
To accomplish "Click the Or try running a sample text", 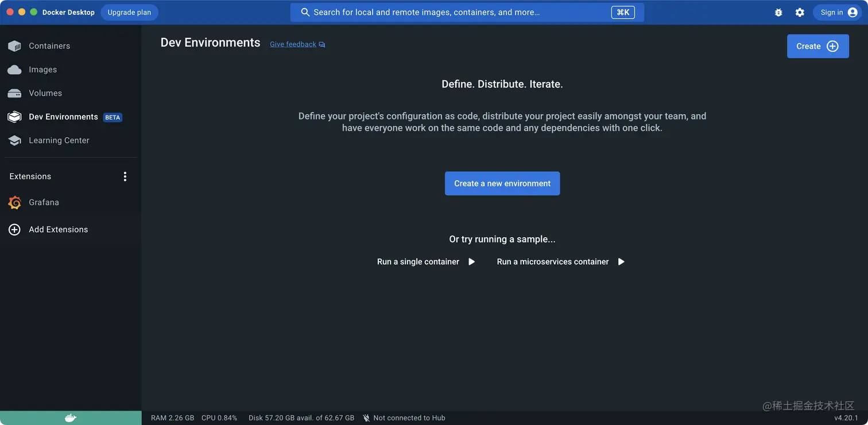I will coord(502,239).
